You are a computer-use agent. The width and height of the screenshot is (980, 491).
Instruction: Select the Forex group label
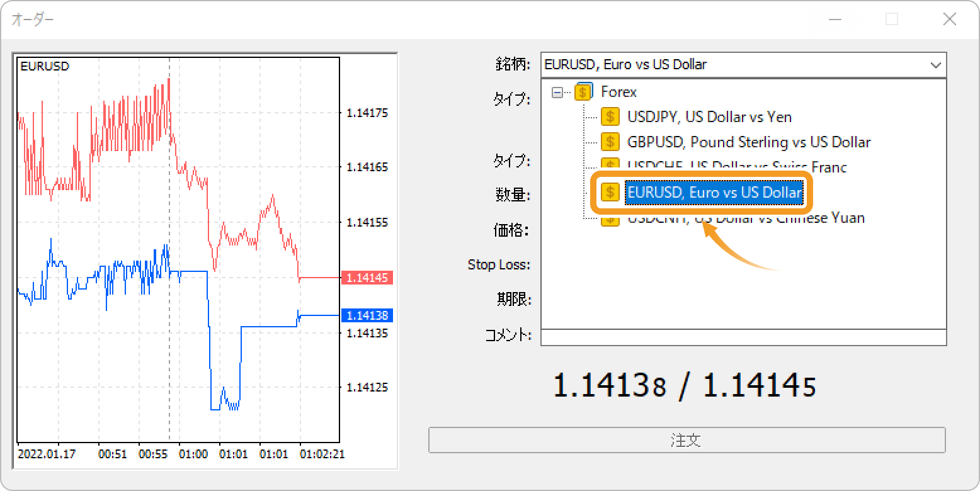[618, 92]
